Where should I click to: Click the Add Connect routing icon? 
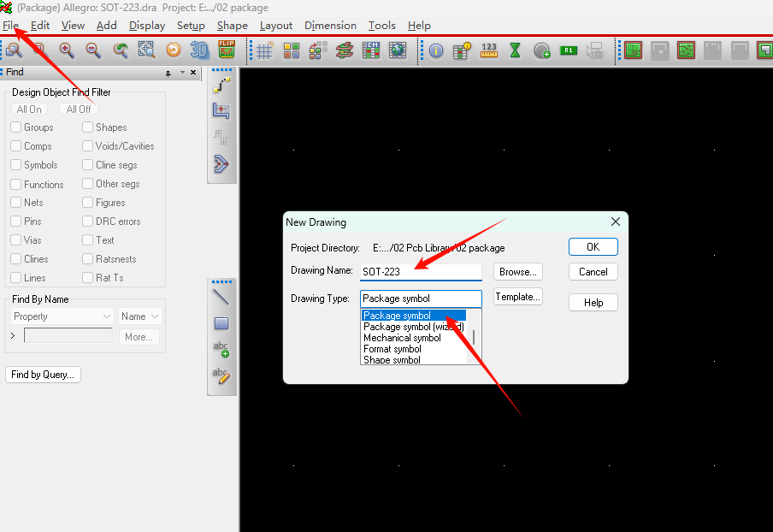tap(221, 85)
